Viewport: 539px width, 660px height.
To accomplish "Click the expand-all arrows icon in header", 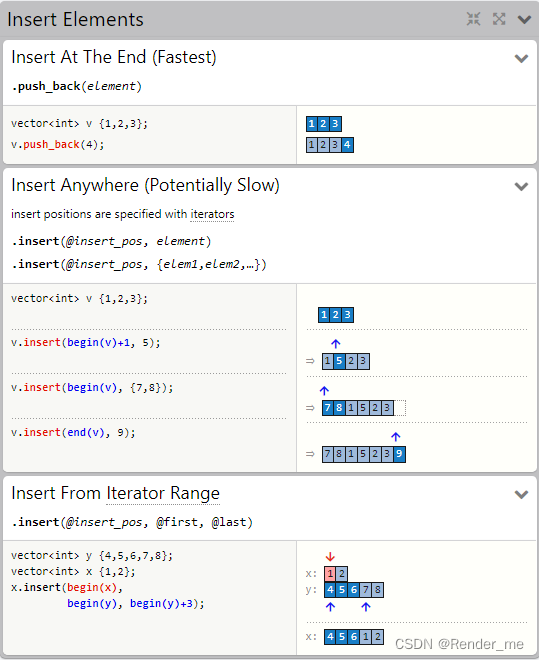I will coord(499,19).
